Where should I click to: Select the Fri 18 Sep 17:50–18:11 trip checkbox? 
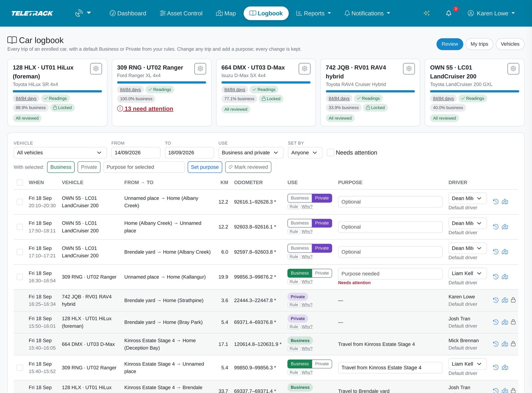click(x=20, y=227)
